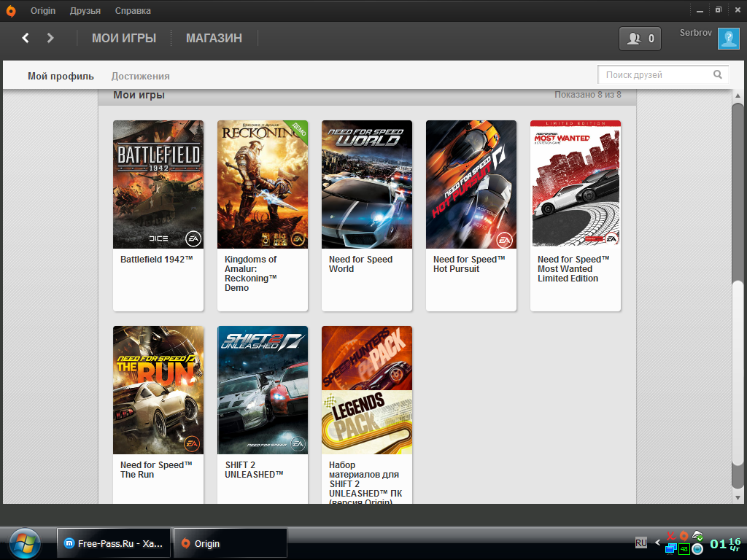Go back with the left arrow
The image size is (747, 560).
click(26, 38)
